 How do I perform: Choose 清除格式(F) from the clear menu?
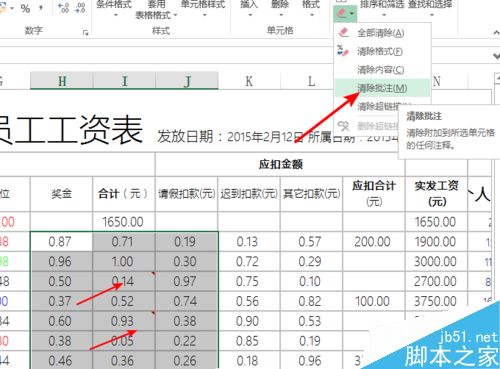[x=382, y=51]
